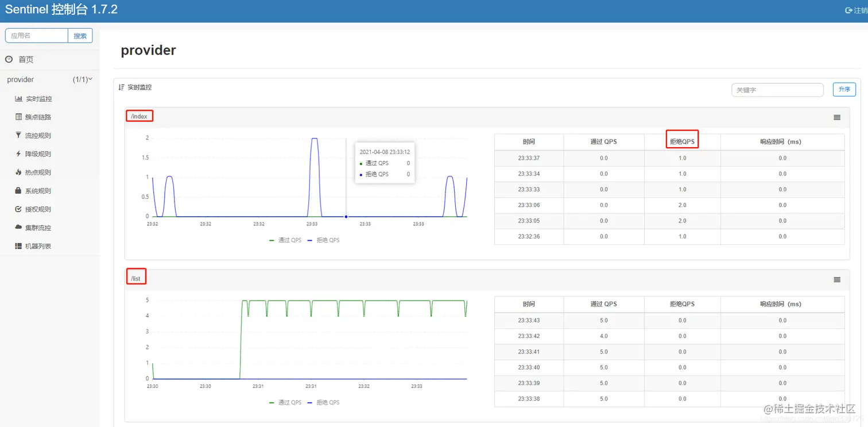868x427 pixels.
Task: Click the 集群流控 cloud icon
Action: tap(18, 228)
